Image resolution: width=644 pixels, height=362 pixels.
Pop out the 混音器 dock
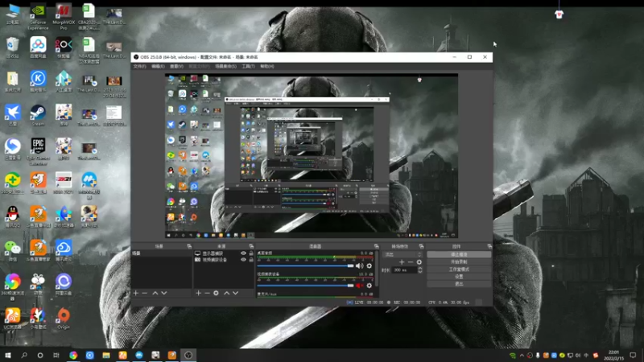click(376, 246)
